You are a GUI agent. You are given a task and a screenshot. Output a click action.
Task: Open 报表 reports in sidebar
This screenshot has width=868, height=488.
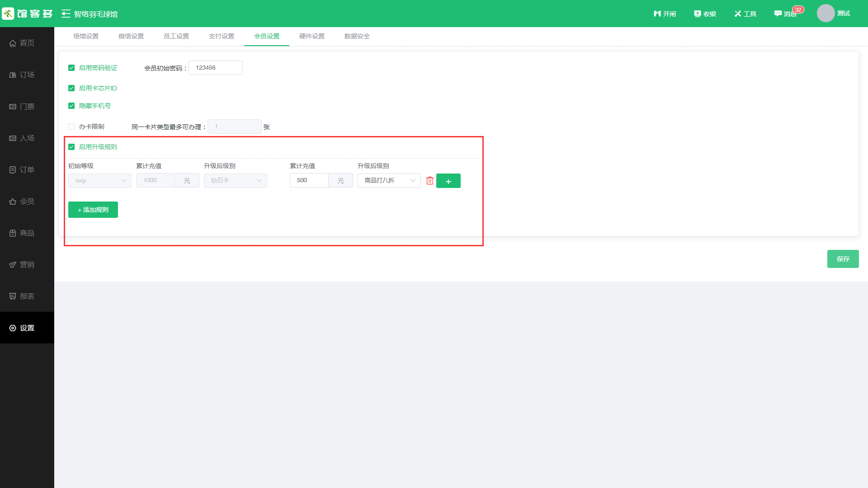27,296
